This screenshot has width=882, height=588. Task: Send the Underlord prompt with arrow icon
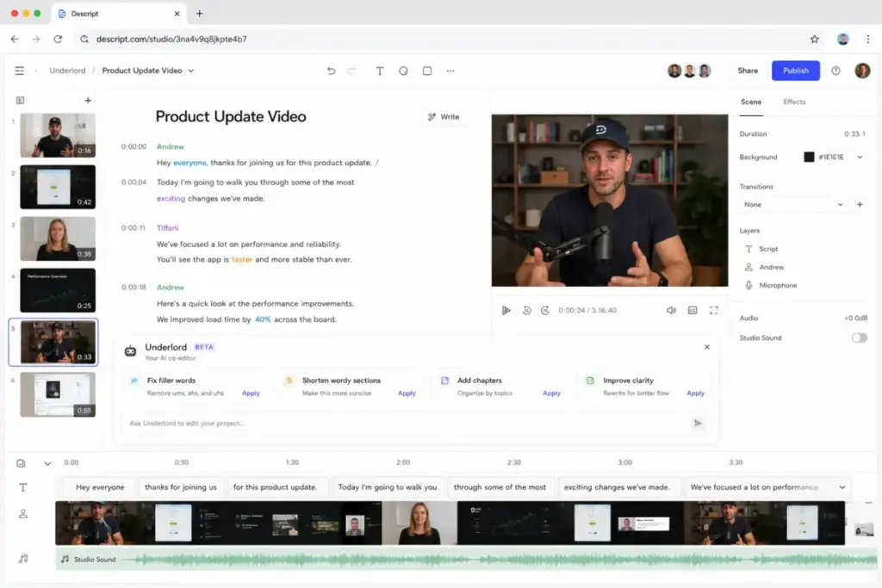[698, 424]
